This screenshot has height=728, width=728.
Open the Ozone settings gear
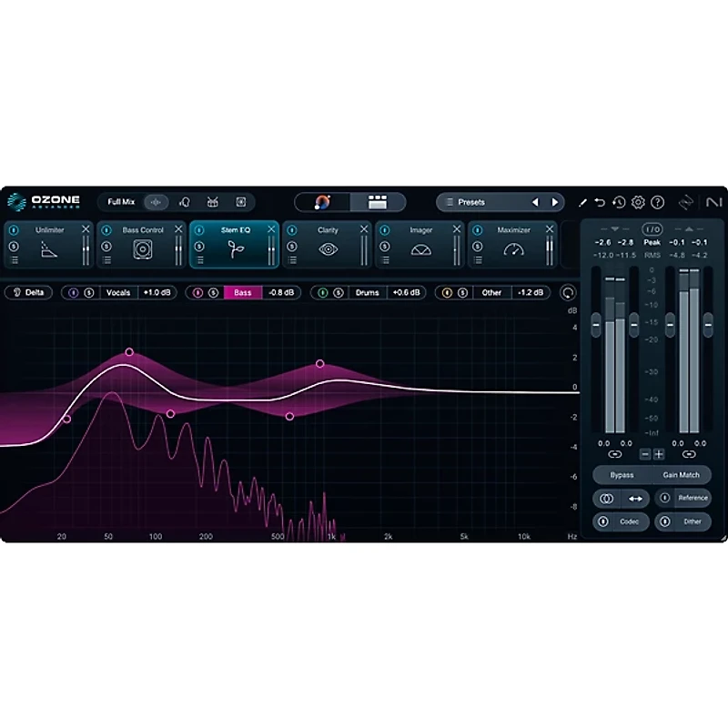click(638, 202)
